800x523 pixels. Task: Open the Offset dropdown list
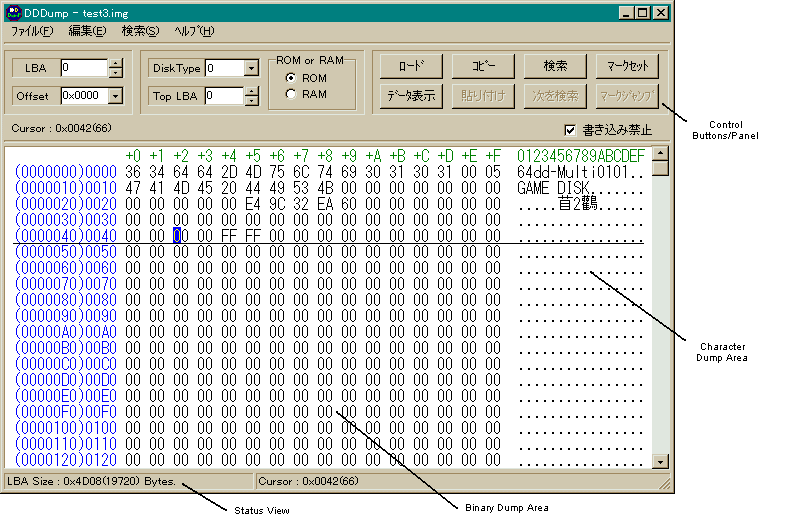115,96
